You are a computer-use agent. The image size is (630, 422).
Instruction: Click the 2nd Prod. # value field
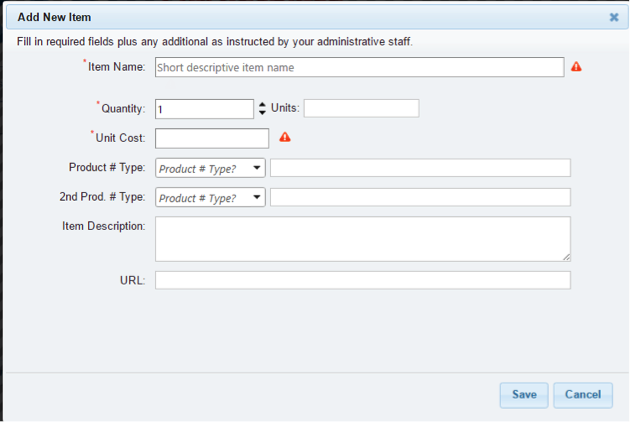[x=420, y=197]
